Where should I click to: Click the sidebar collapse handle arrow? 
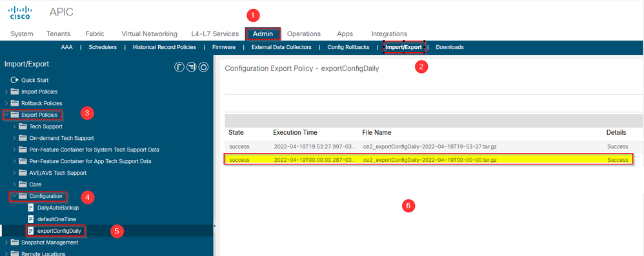(x=215, y=226)
